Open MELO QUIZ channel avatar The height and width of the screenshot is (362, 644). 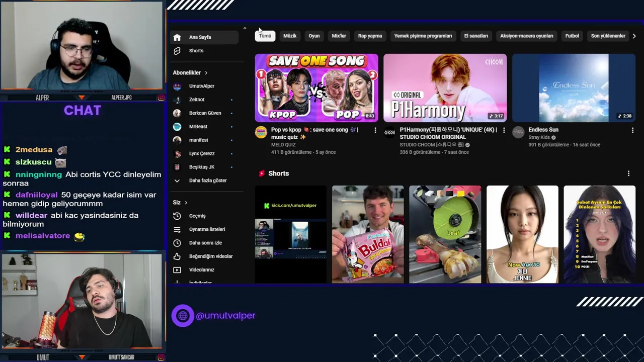click(x=261, y=132)
